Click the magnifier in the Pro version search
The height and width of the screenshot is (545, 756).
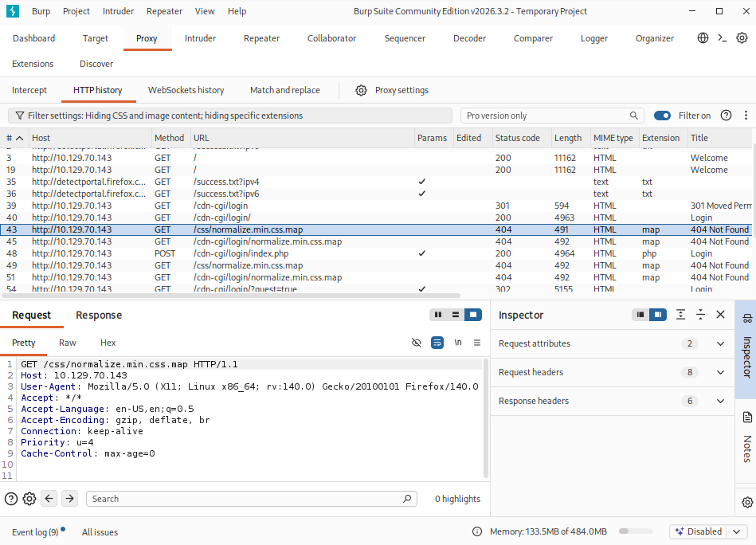(x=634, y=116)
